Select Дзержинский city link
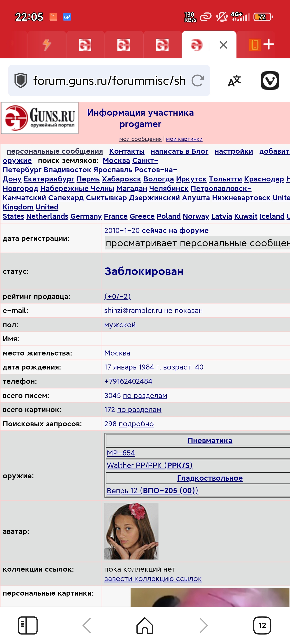The width and height of the screenshot is (290, 644). [x=154, y=198]
